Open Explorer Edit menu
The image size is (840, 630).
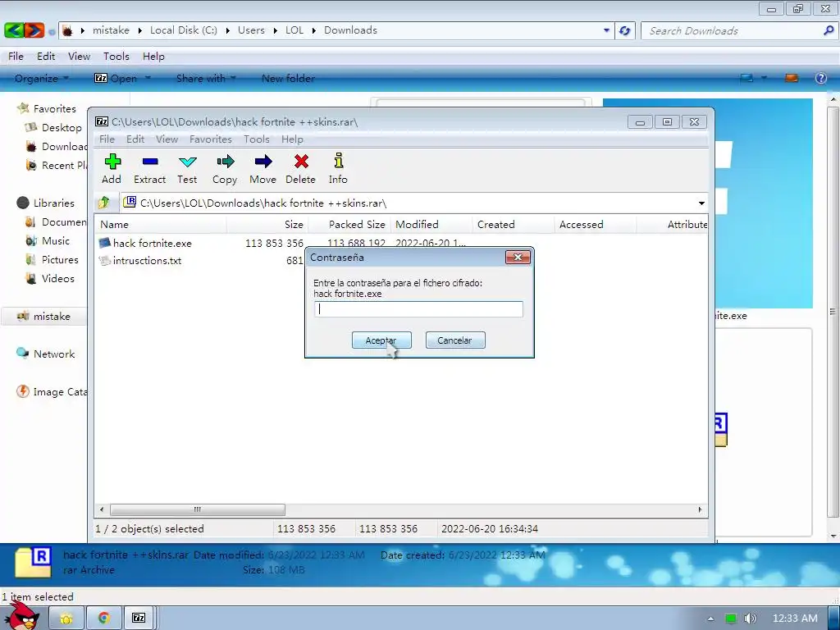(46, 57)
